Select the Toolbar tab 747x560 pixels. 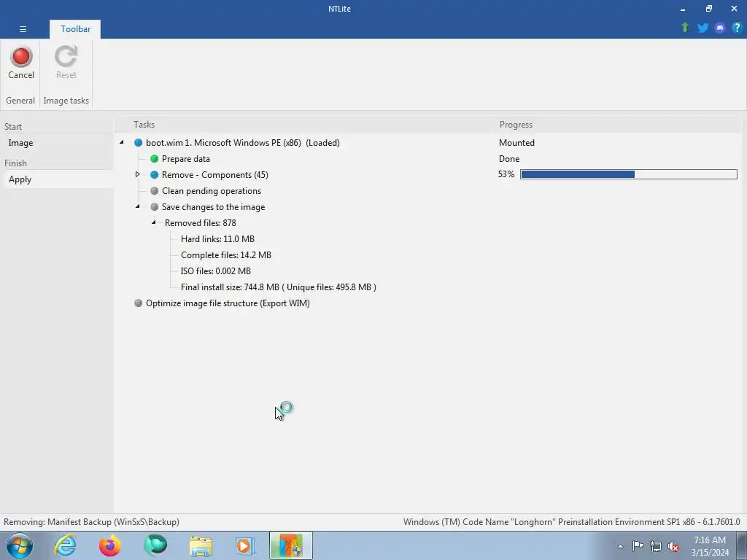pyautogui.click(x=75, y=29)
